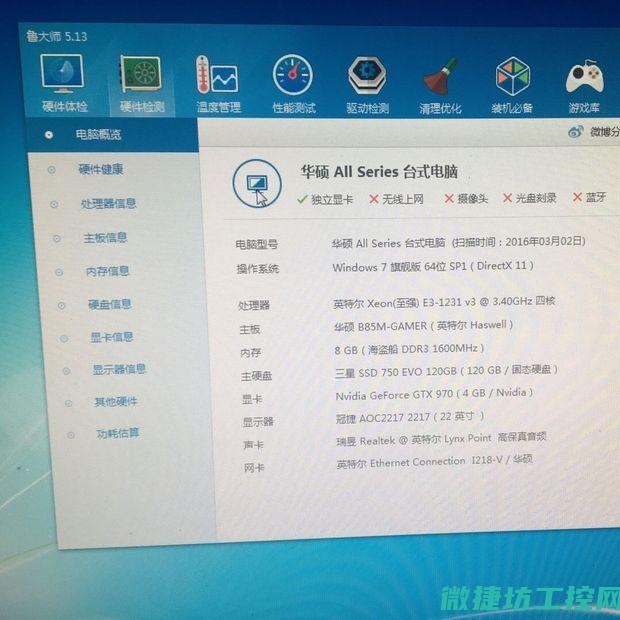Click the Xeon E3-1231 v3 processor value
Image resolution: width=620 pixels, height=620 pixels.
pos(444,302)
